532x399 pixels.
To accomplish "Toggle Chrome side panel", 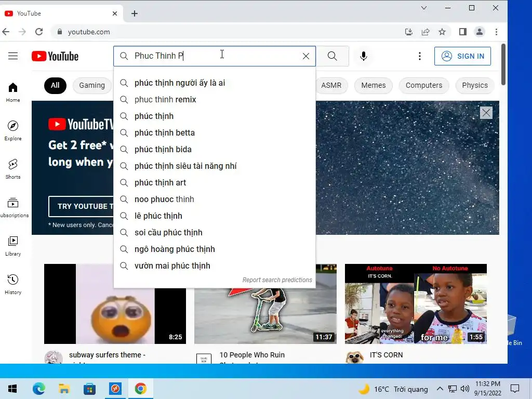I will pos(463,32).
